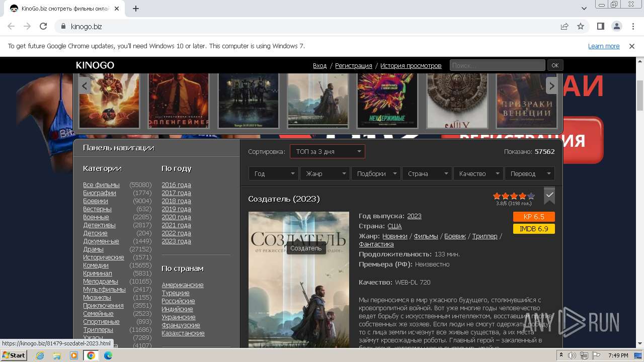The height and width of the screenshot is (362, 644).
Task: Expand the Перевод filter dropdown
Action: [x=529, y=173]
